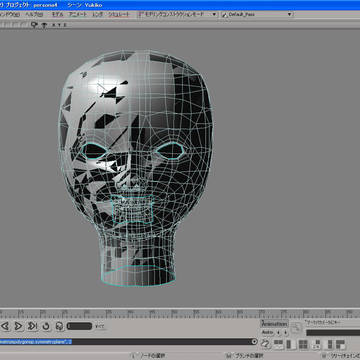Step back one frame with the left triangle
Screen dimensions: 360x360
point(5,326)
